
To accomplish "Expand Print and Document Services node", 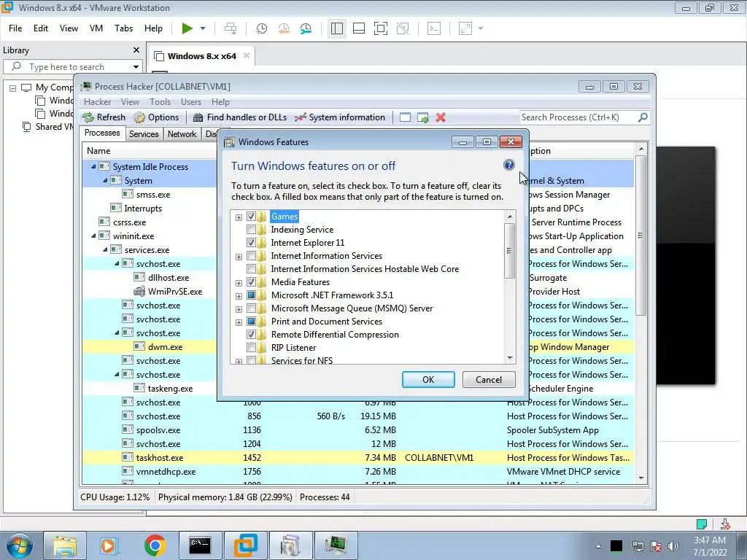I will [x=239, y=322].
